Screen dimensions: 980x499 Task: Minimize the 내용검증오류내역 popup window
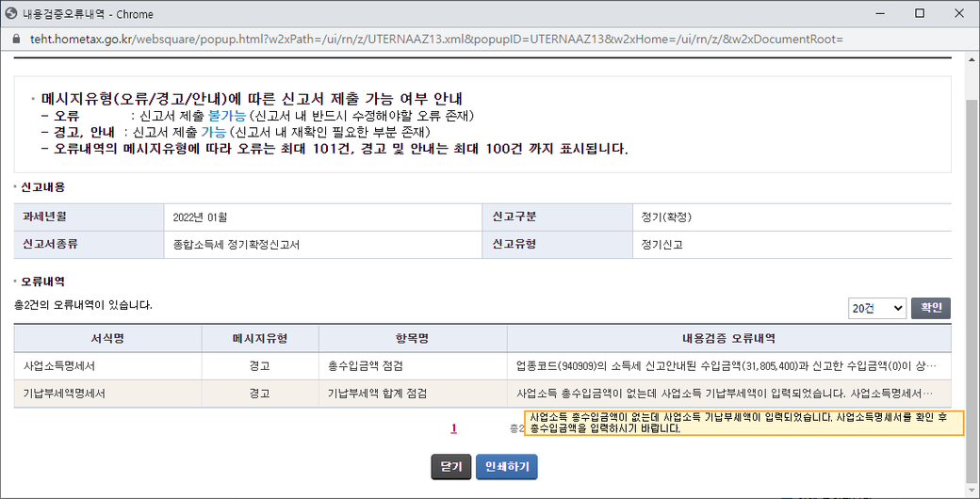tap(876, 14)
